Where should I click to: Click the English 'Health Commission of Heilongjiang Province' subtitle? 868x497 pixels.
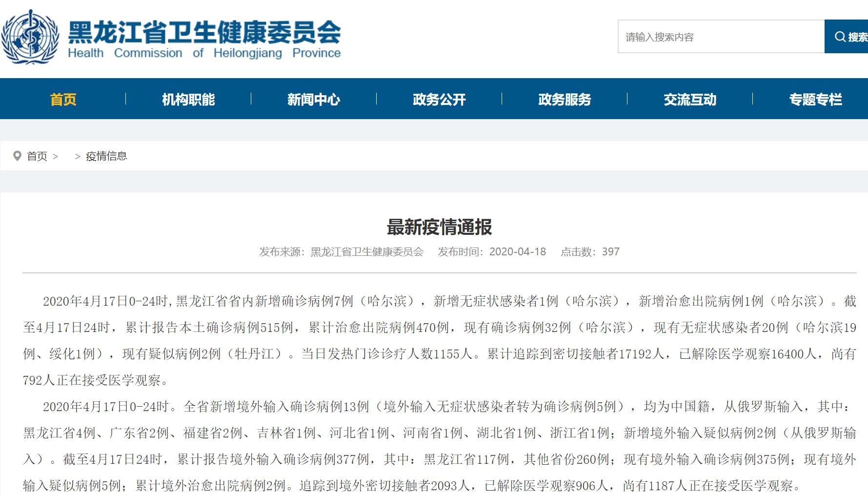pos(204,53)
